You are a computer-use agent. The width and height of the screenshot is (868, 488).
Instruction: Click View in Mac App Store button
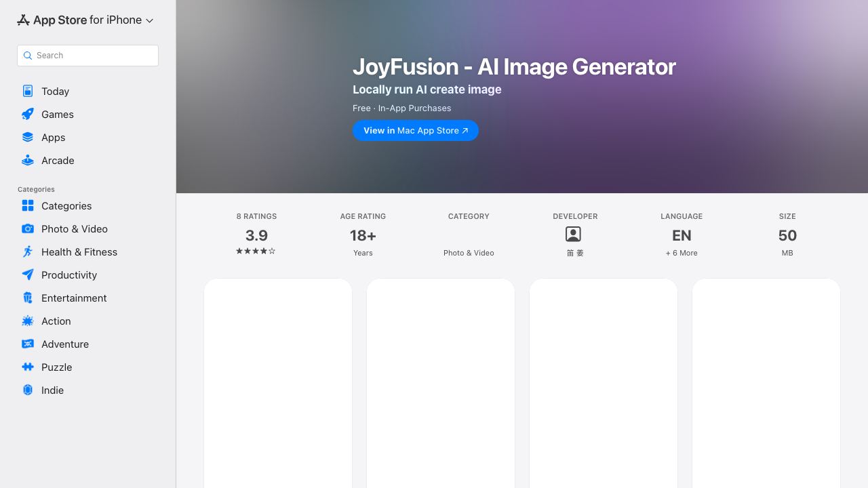point(416,131)
